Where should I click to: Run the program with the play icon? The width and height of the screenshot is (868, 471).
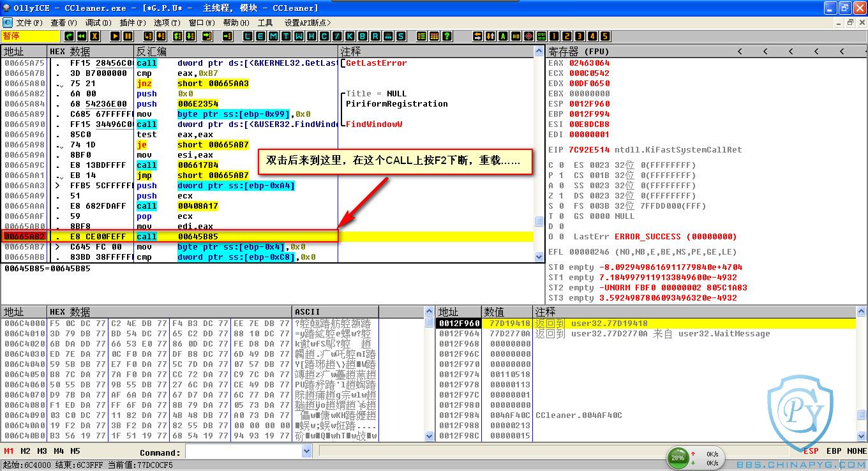click(x=116, y=36)
